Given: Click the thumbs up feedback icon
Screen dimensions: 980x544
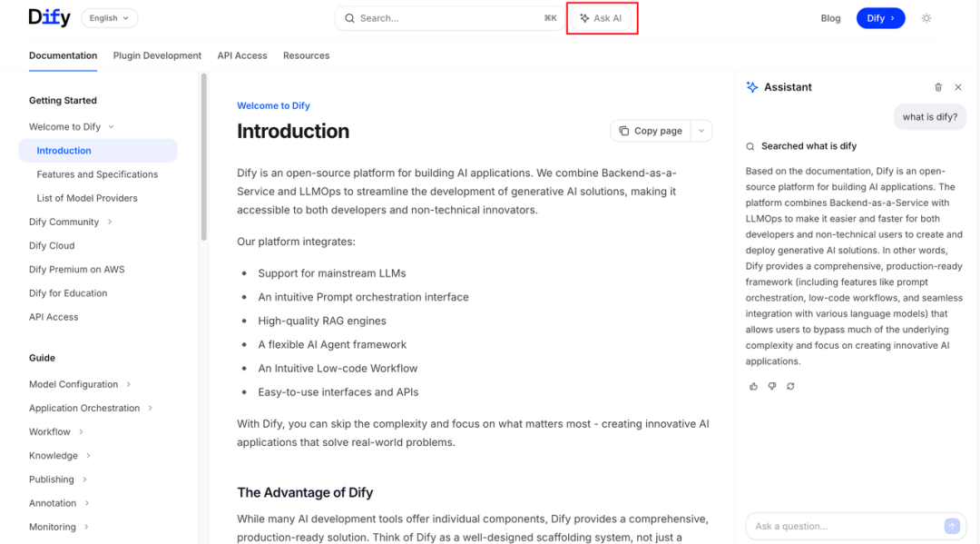Looking at the screenshot, I should pyautogui.click(x=753, y=386).
